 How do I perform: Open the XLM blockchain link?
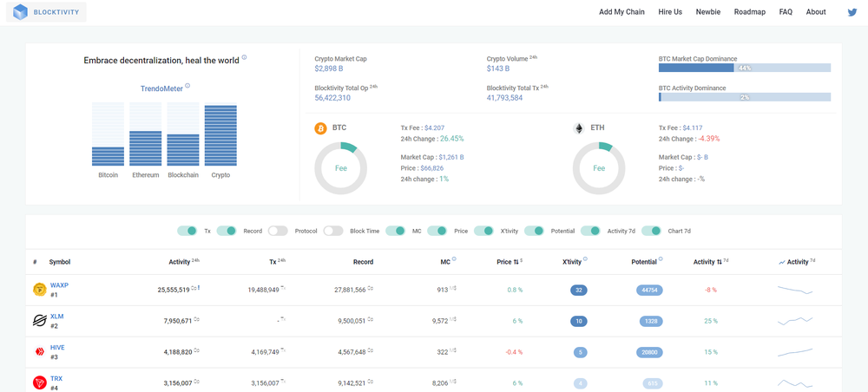tap(57, 317)
